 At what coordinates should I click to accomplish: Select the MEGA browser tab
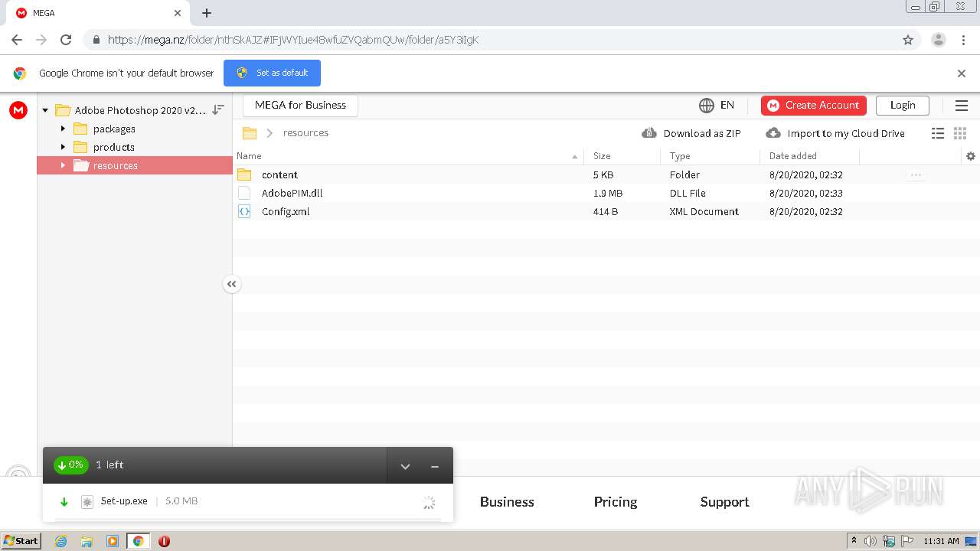[100, 13]
